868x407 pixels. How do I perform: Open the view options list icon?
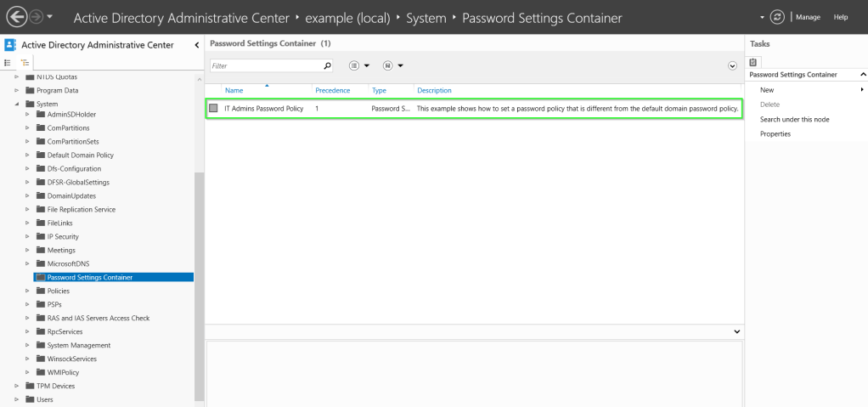354,65
